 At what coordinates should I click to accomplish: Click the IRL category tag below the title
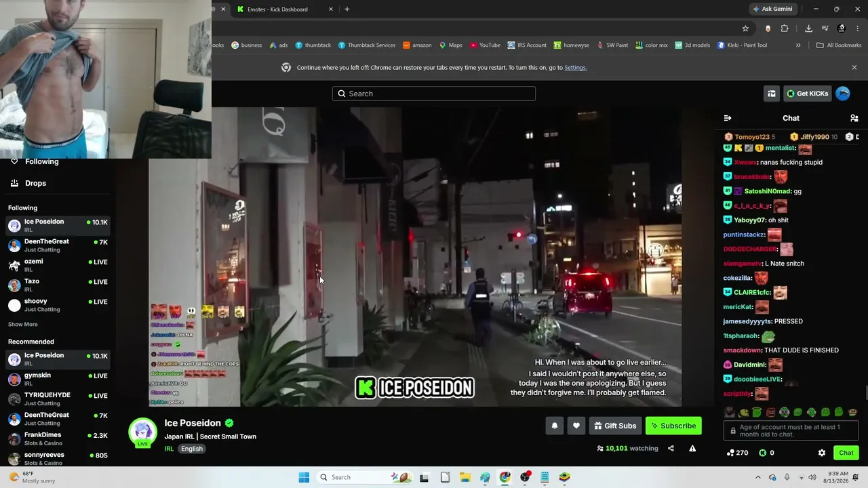[x=169, y=449]
